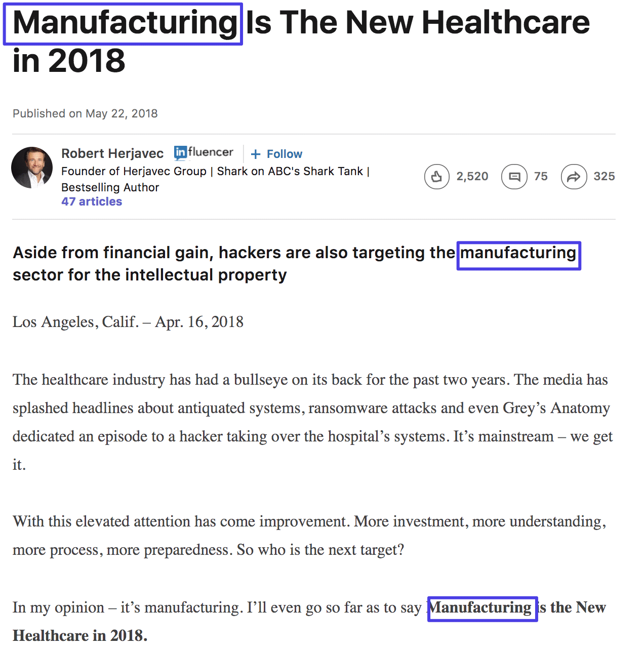
Task: Open comments via the speech bubble icon
Action: (514, 177)
